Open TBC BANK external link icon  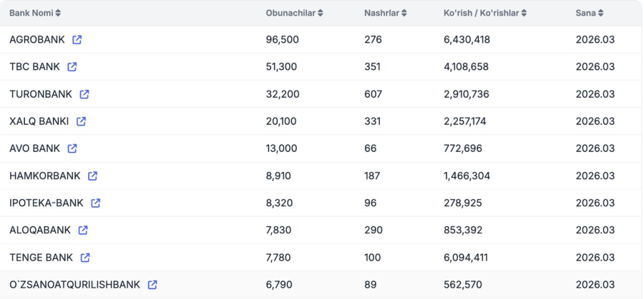(72, 67)
